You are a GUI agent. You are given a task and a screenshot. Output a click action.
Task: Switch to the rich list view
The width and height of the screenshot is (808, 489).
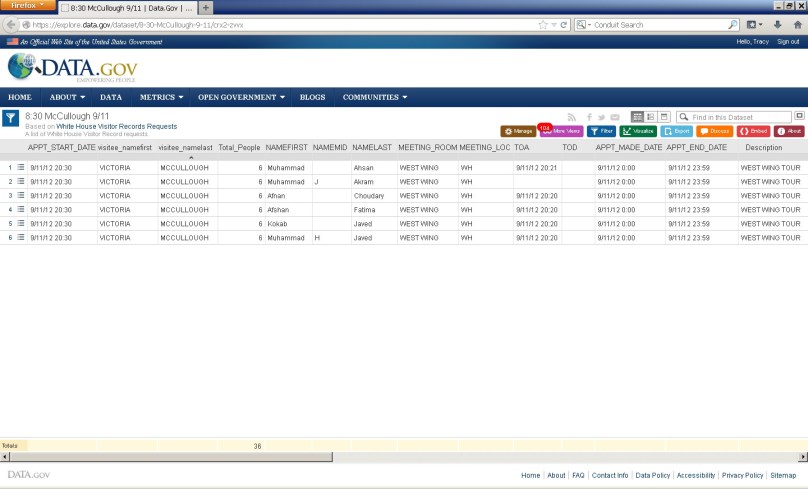coord(650,117)
